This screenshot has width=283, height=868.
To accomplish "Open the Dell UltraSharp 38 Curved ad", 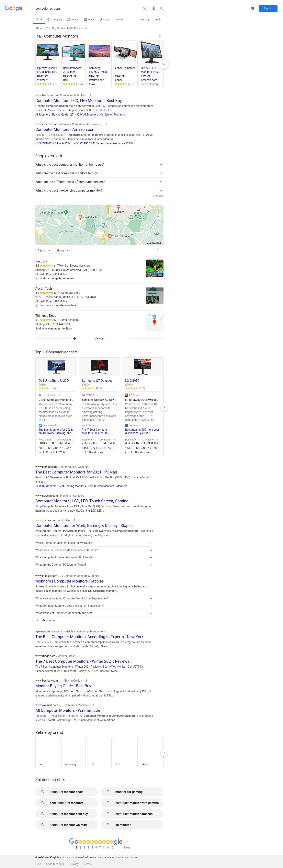I will click(x=74, y=64).
